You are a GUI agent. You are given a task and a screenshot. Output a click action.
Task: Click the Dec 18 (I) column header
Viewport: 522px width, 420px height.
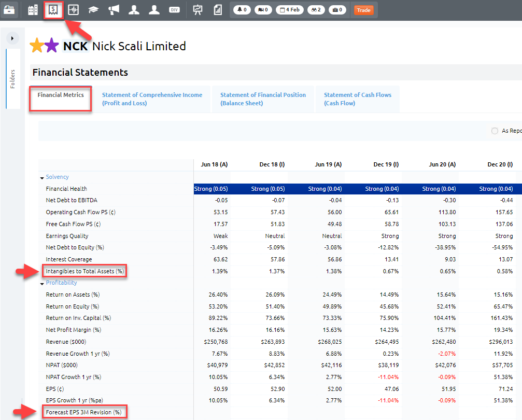pyautogui.click(x=272, y=164)
